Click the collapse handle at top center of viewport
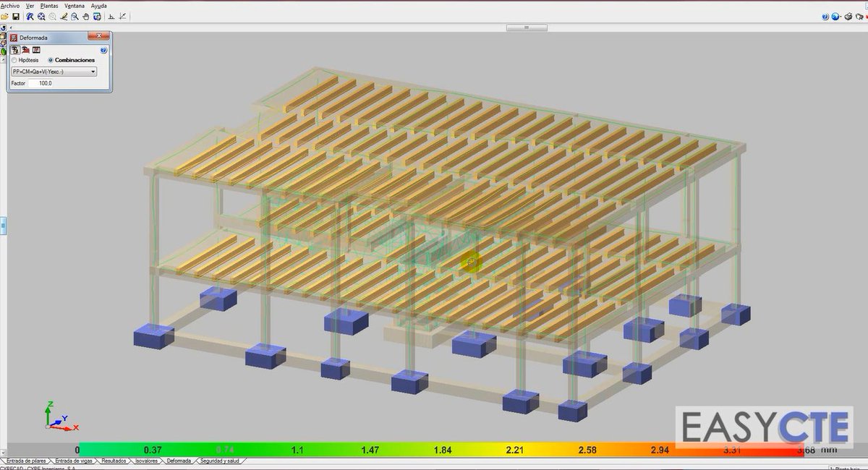The image size is (868, 470). (x=526, y=27)
